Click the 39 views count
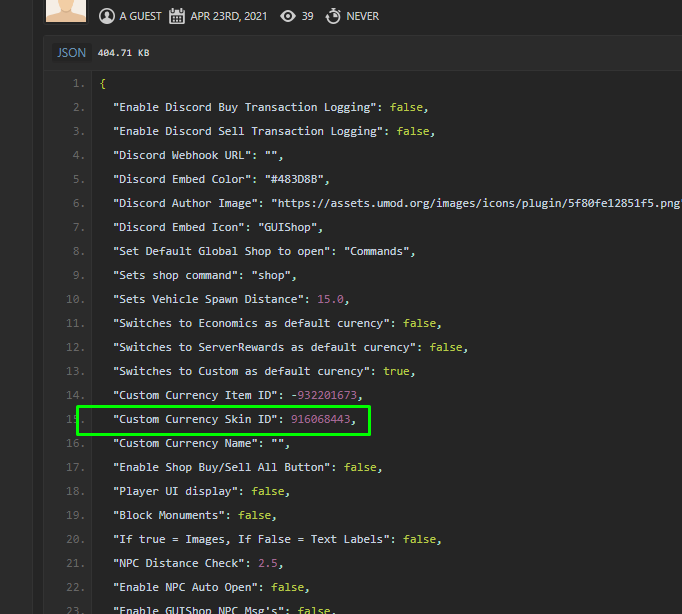This screenshot has width=682, height=614. [308, 17]
